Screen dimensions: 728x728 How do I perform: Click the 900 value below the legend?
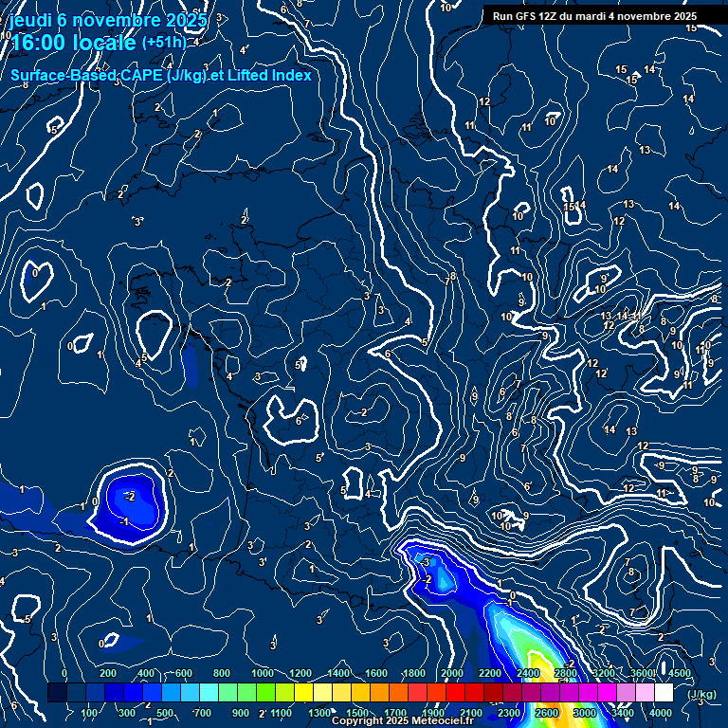tap(241, 713)
